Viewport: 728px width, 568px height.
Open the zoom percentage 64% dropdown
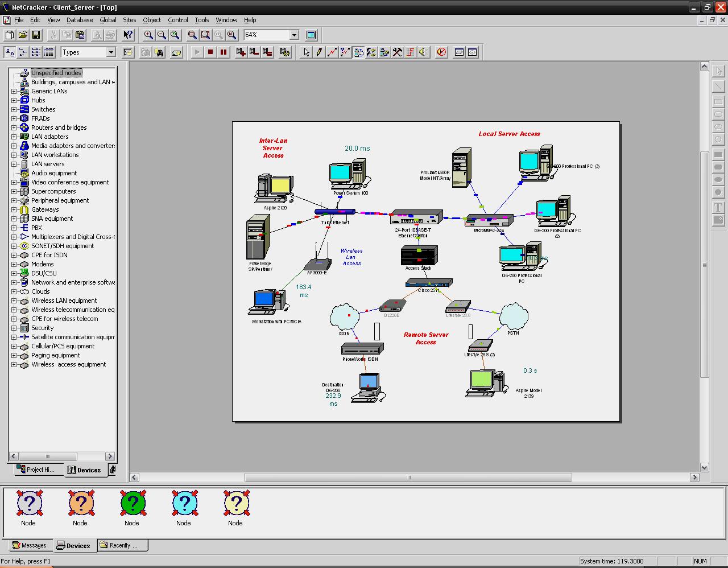[x=294, y=35]
